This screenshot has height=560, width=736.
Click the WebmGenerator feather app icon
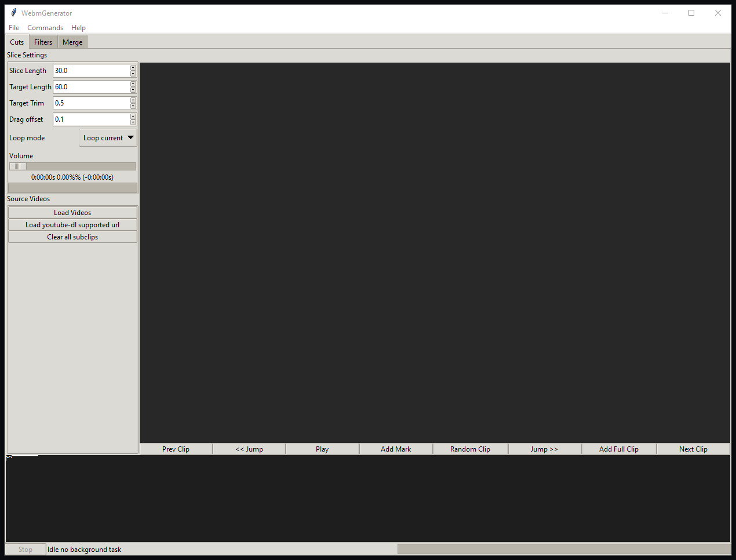[14, 13]
